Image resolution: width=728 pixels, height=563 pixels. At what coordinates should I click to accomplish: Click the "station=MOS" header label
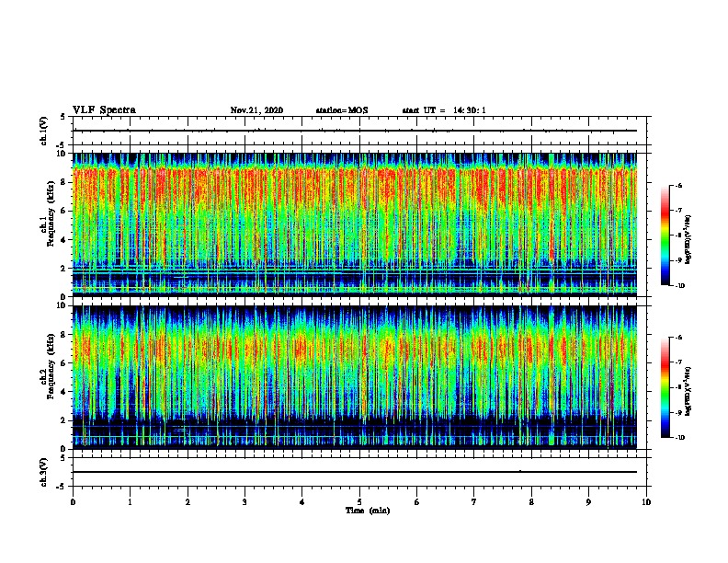click(342, 110)
